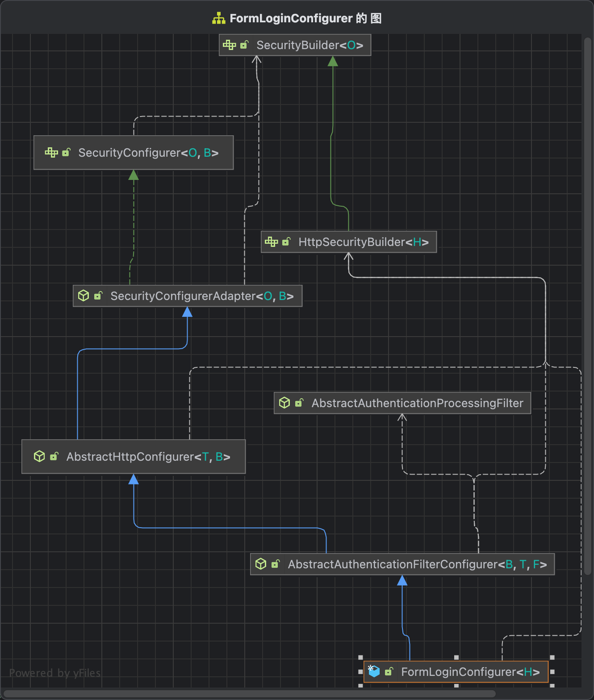This screenshot has height=700, width=594.
Task: Click the SecurityConfigurer interface type icon
Action: [51, 153]
